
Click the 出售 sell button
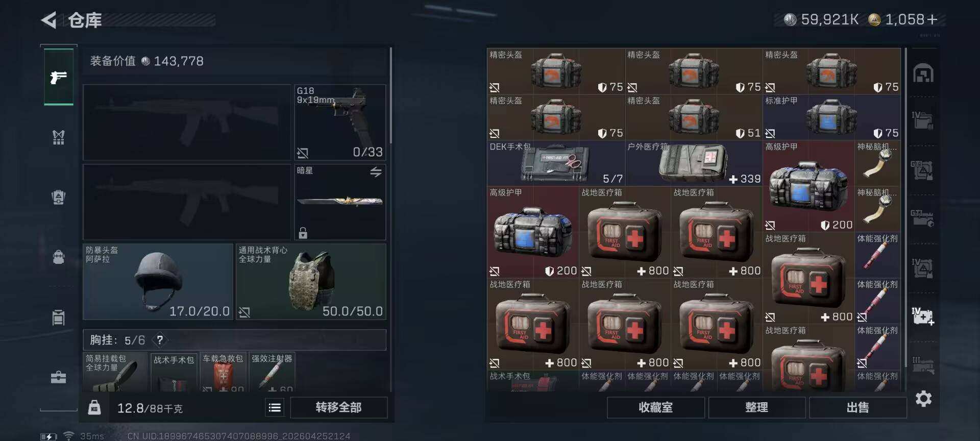[x=857, y=407]
